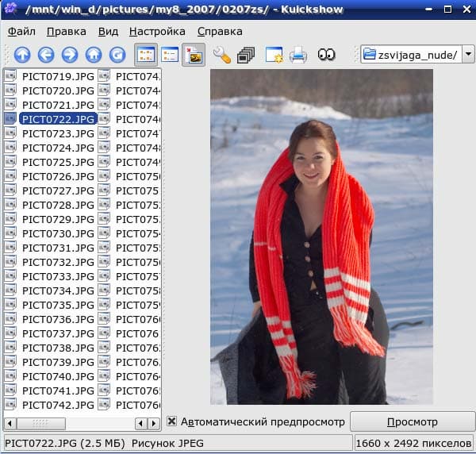
Task: Select file PICT0741.JPG
Action: [x=58, y=391]
